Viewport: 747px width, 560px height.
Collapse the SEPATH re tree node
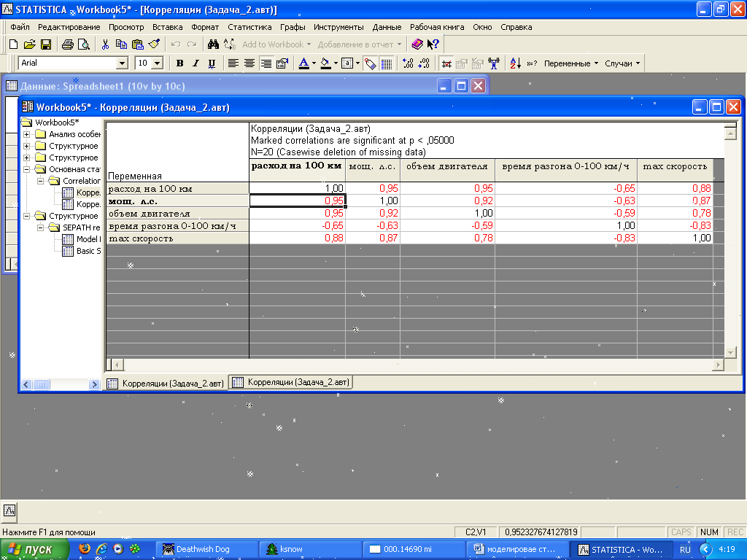41,227
